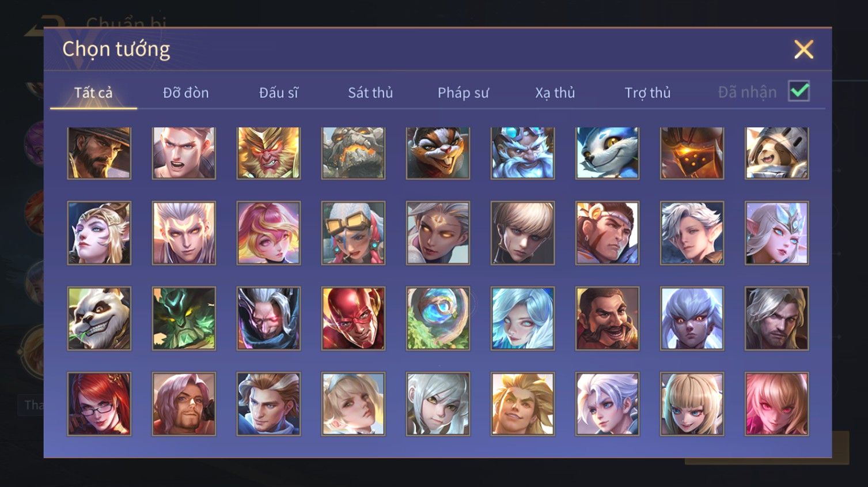Image resolution: width=868 pixels, height=487 pixels.
Task: Select the panda hero chewing bamboo
Action: click(x=99, y=318)
